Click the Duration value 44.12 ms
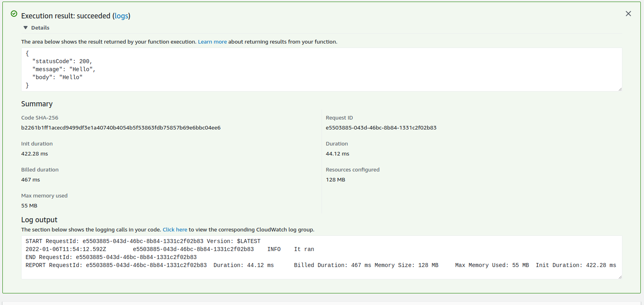 pos(337,154)
